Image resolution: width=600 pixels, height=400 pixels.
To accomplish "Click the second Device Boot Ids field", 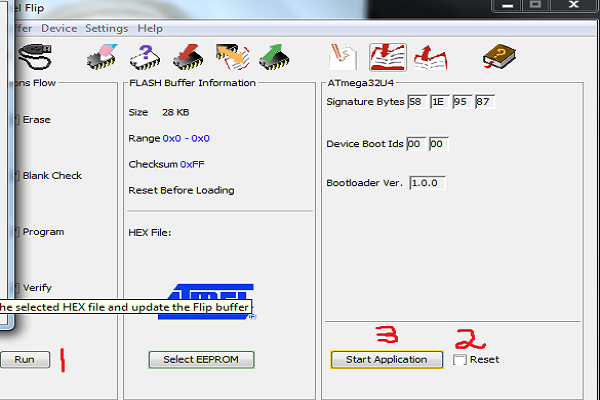I will [x=439, y=144].
